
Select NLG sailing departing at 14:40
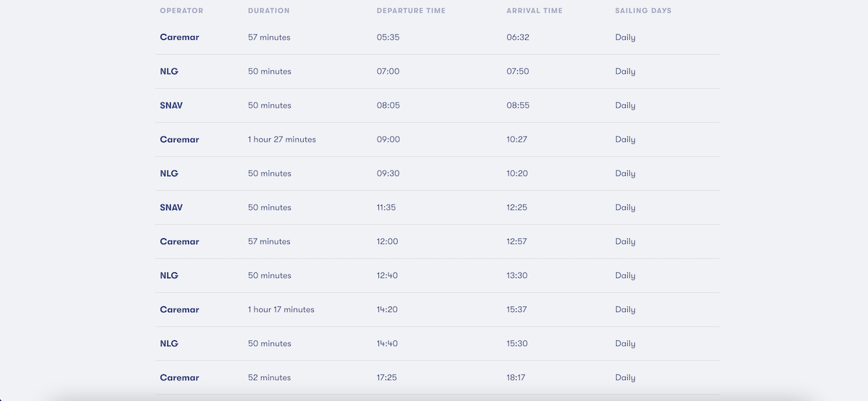(437, 343)
